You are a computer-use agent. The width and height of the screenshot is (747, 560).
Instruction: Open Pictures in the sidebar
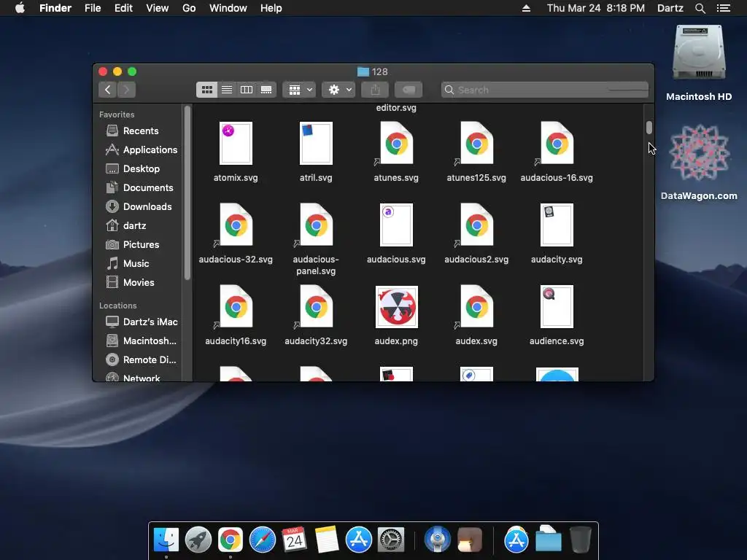click(x=133, y=244)
